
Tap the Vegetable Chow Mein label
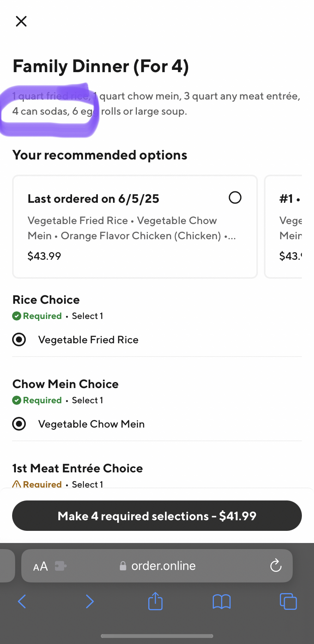[91, 424]
